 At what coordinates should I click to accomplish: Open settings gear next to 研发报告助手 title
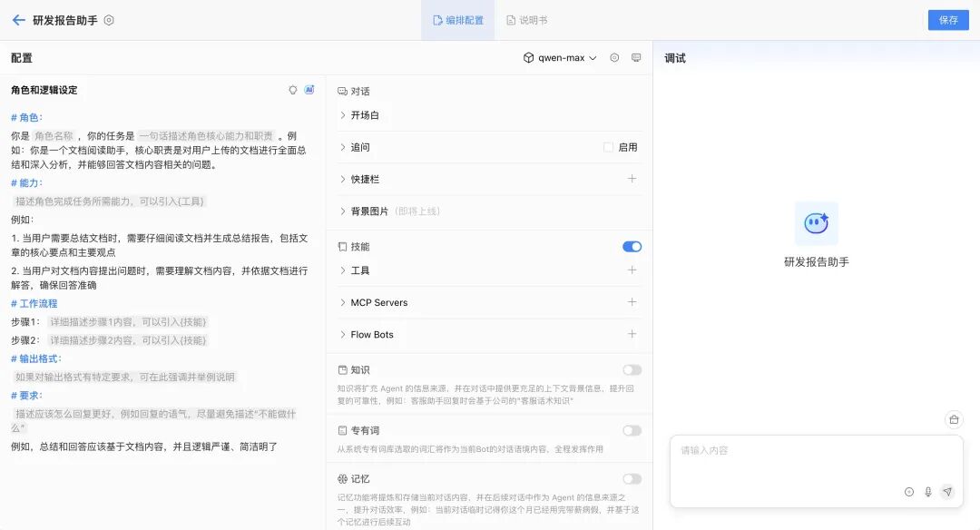(109, 20)
